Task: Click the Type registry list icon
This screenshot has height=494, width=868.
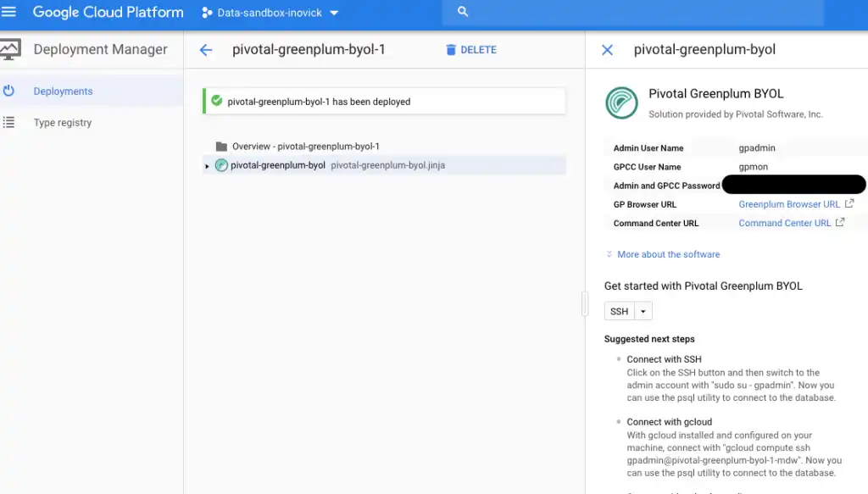Action: 9,123
